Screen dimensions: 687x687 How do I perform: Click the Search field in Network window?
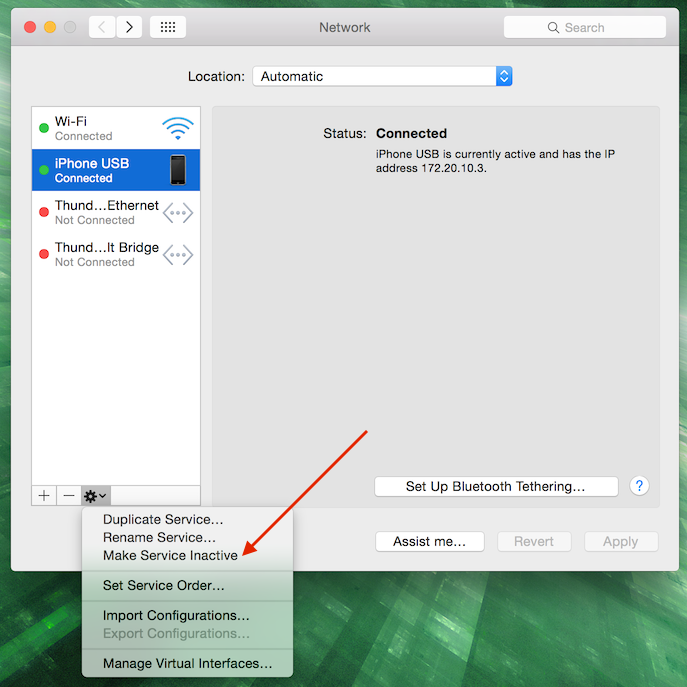[x=584, y=27]
